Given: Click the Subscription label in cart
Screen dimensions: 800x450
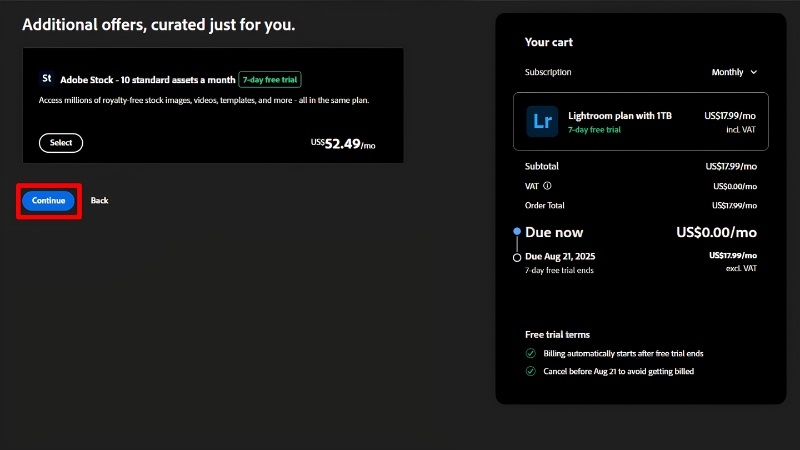Looking at the screenshot, I should (x=548, y=72).
